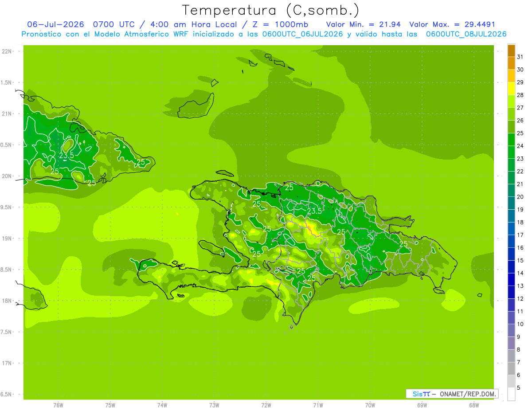
Task: Click the colorbar tick label "5"
Action: (x=519, y=388)
